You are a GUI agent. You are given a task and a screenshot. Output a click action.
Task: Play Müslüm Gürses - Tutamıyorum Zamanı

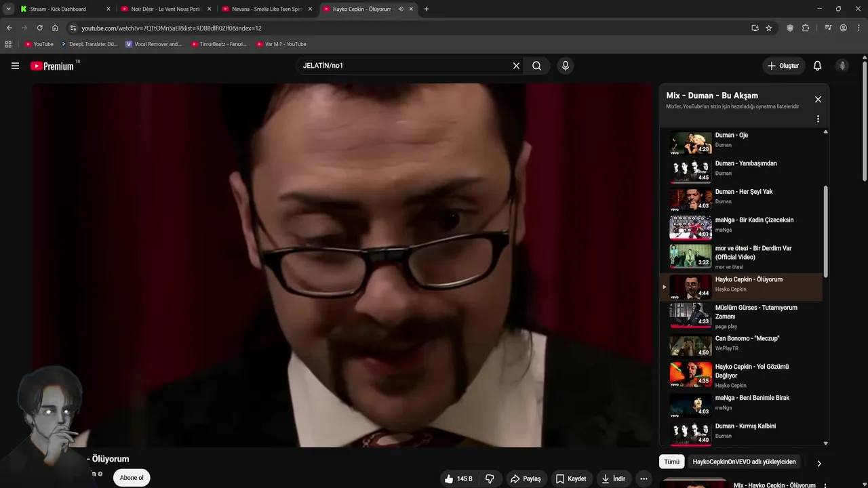tap(741, 317)
